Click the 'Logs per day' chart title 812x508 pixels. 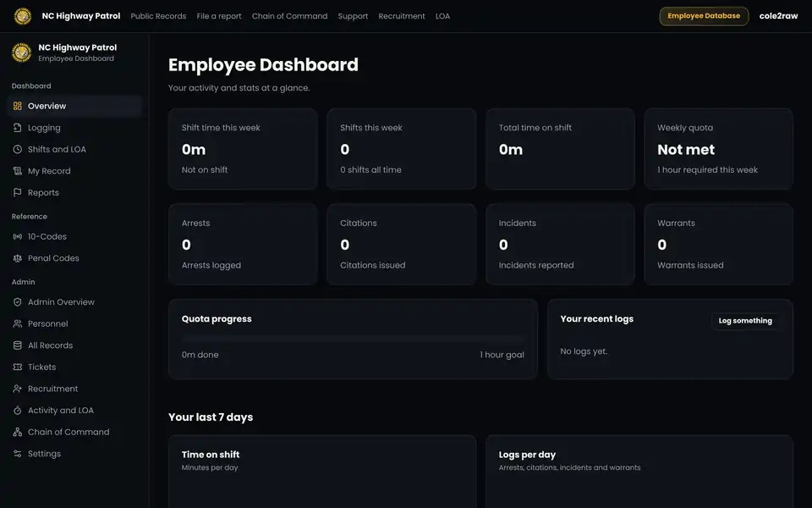tap(527, 455)
